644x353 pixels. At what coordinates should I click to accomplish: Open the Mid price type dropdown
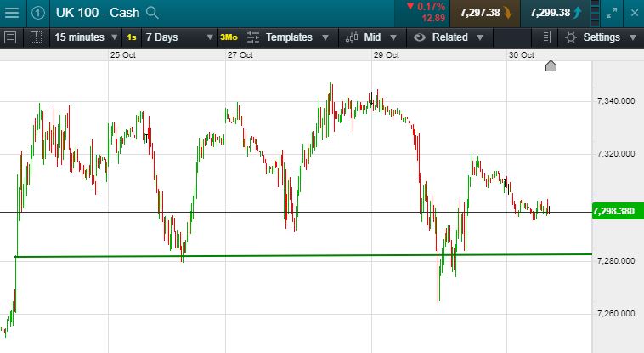(x=372, y=37)
